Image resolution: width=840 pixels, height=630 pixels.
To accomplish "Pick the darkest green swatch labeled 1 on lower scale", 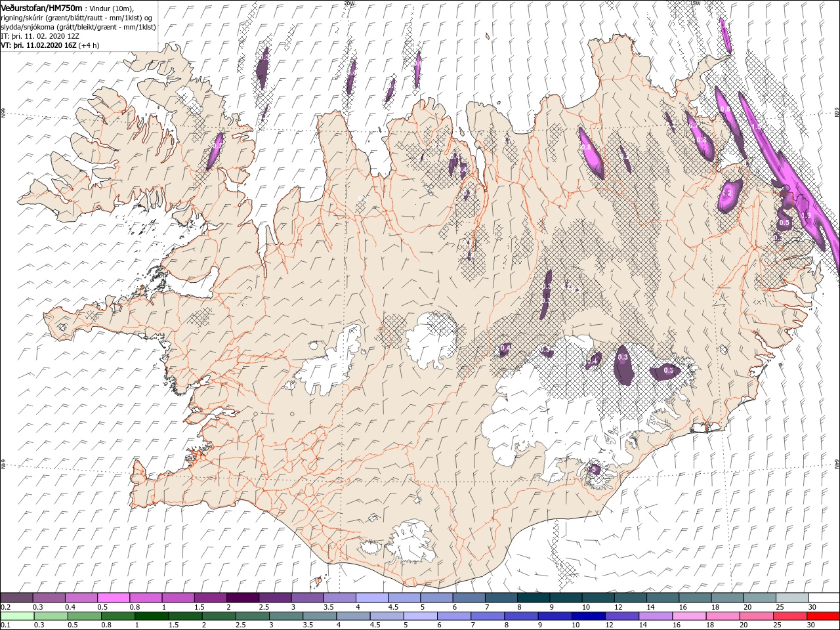I will coord(152,616).
